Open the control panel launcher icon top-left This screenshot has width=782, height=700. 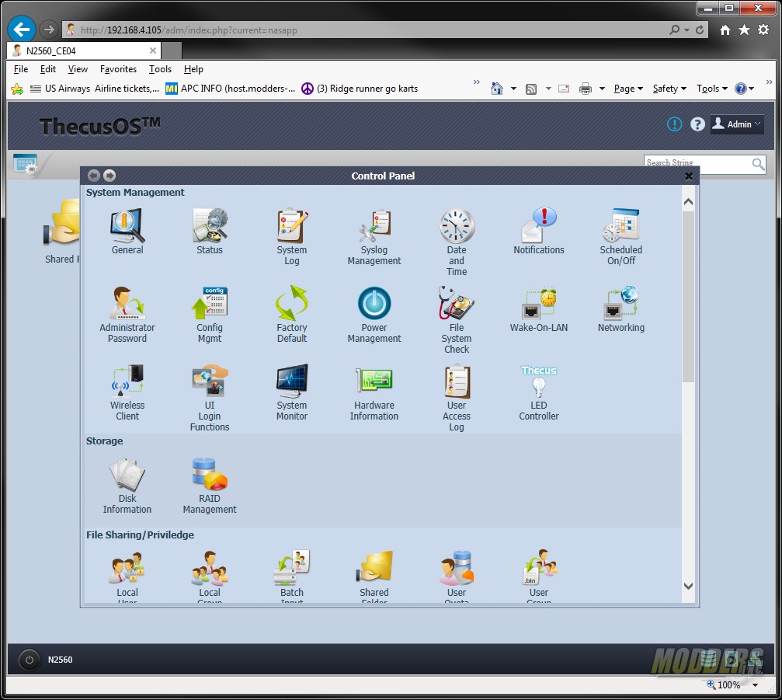tap(26, 165)
